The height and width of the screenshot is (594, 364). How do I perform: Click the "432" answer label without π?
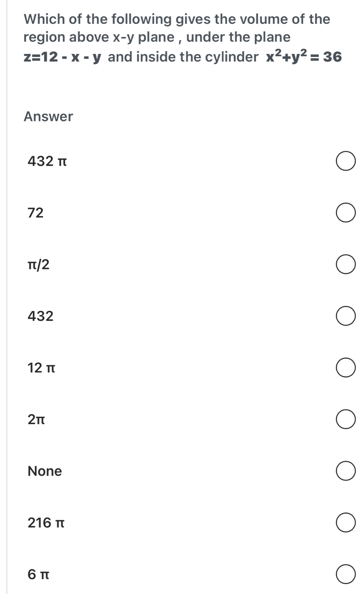pos(40,316)
